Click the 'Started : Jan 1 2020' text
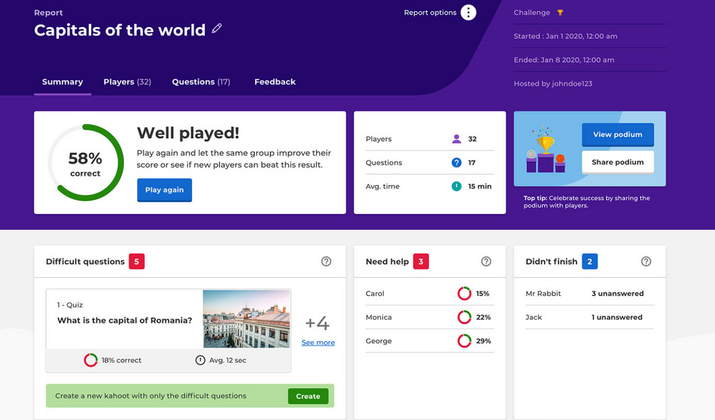The image size is (715, 420). (565, 36)
